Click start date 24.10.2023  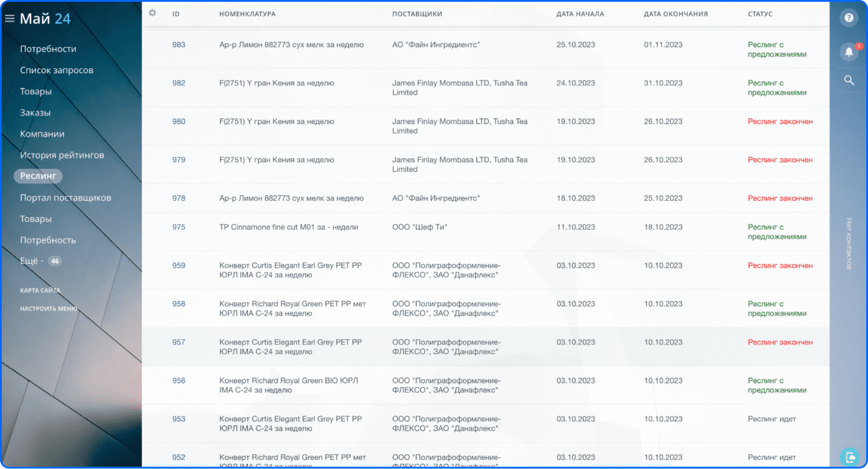tap(576, 83)
